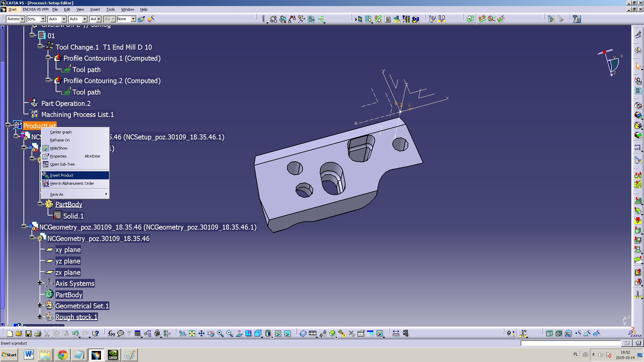644x362 pixels.
Task: Click the Save floppy disk icon
Action: 29,334
